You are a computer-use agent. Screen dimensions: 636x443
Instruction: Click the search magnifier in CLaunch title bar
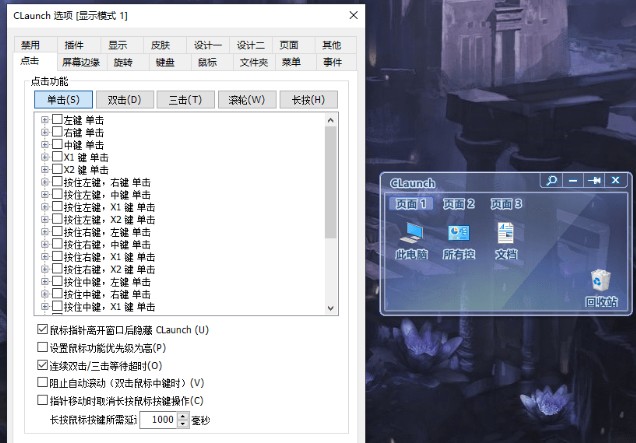click(x=551, y=180)
